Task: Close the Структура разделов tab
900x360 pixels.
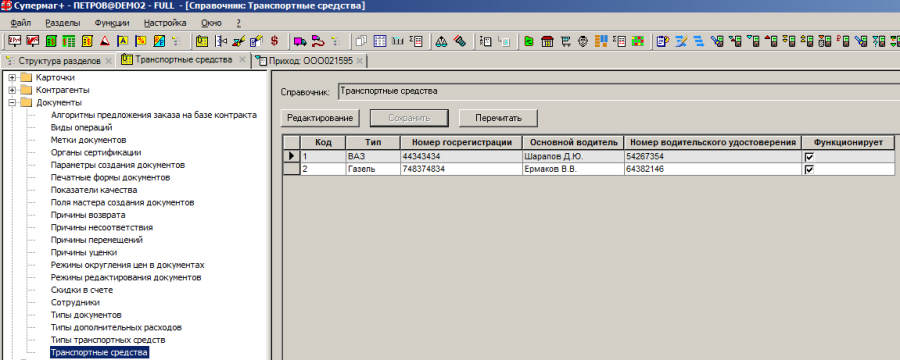Action: pos(109,60)
